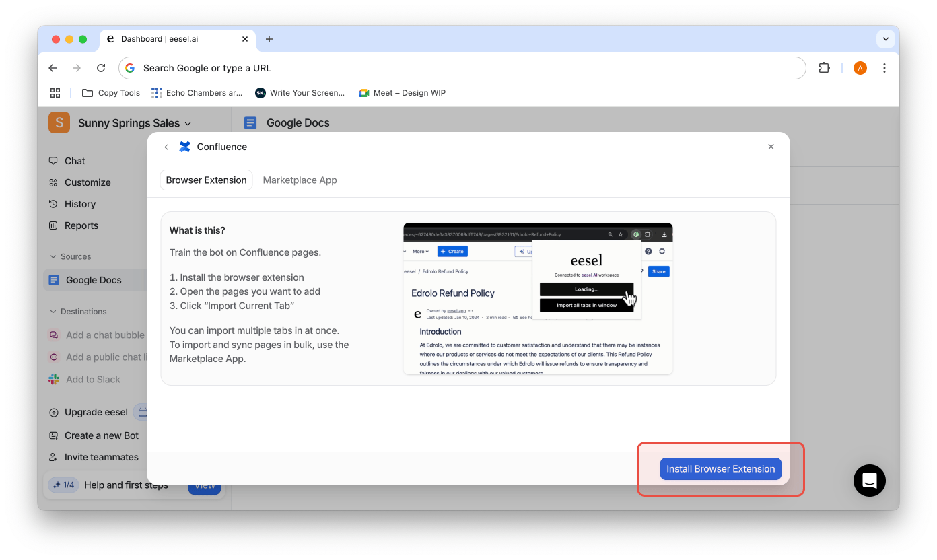Screen dimensions: 937x560
Task: Click the Install Browser Extension button
Action: [x=720, y=469]
